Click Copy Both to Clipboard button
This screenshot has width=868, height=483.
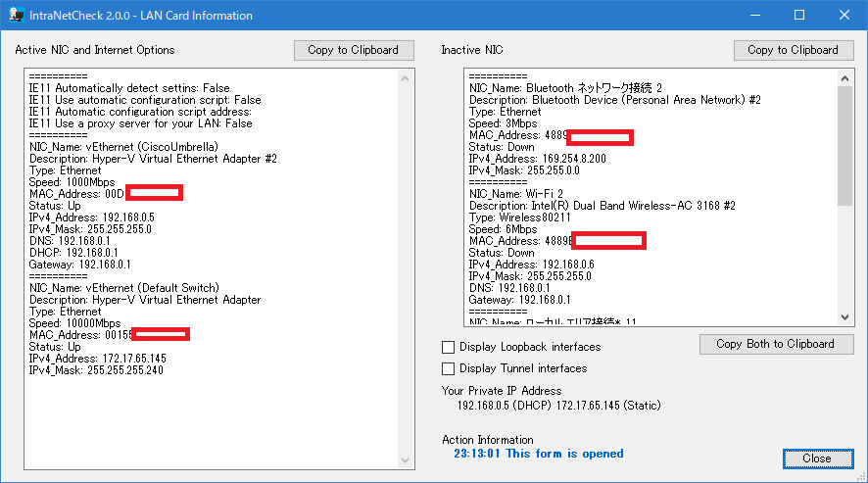point(776,344)
